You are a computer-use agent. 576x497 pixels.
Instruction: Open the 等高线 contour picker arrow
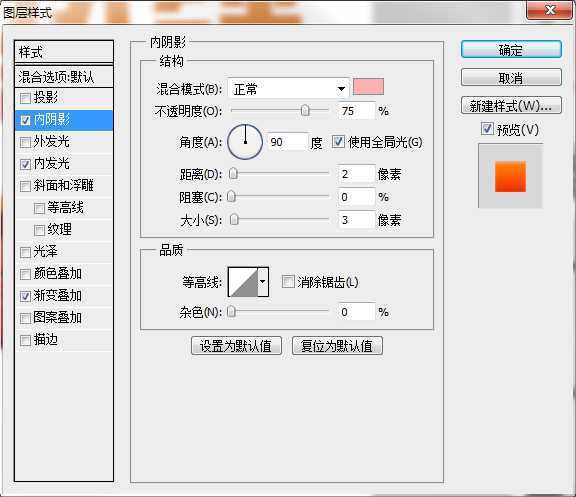[263, 282]
